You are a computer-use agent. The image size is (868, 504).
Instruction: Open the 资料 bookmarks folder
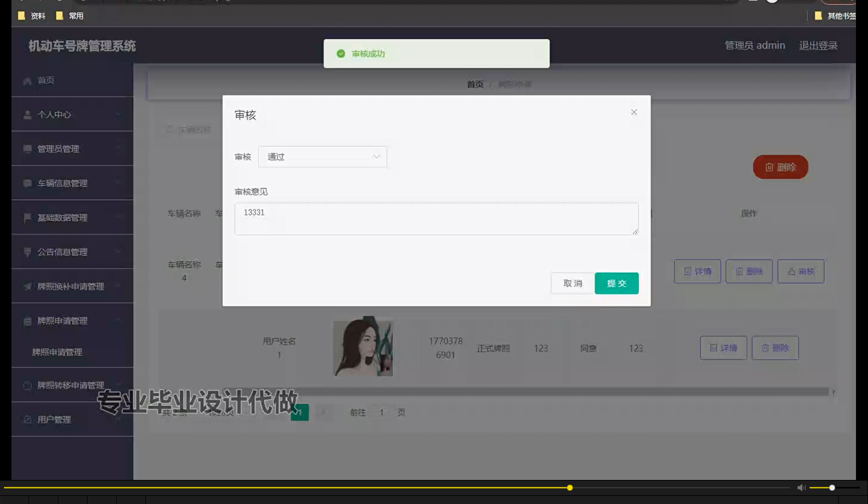(x=31, y=15)
